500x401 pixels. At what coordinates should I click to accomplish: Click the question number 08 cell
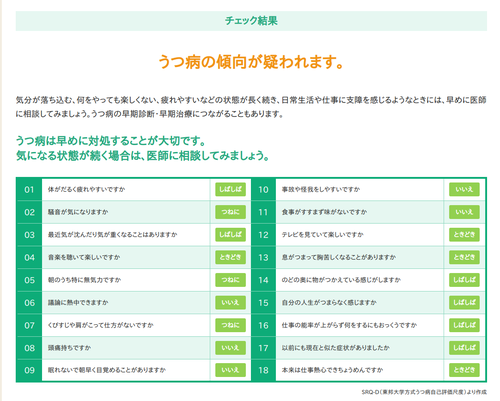pyautogui.click(x=29, y=348)
